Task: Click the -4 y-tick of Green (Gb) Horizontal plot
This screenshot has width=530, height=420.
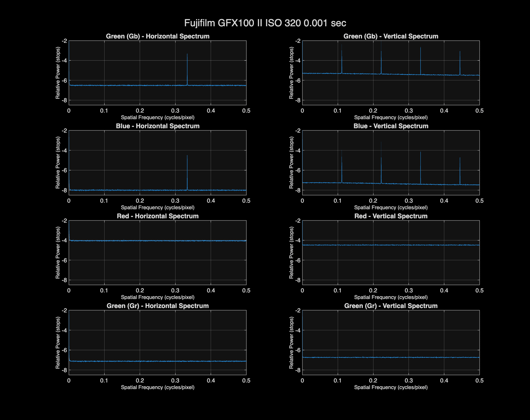Action: pyautogui.click(x=64, y=61)
